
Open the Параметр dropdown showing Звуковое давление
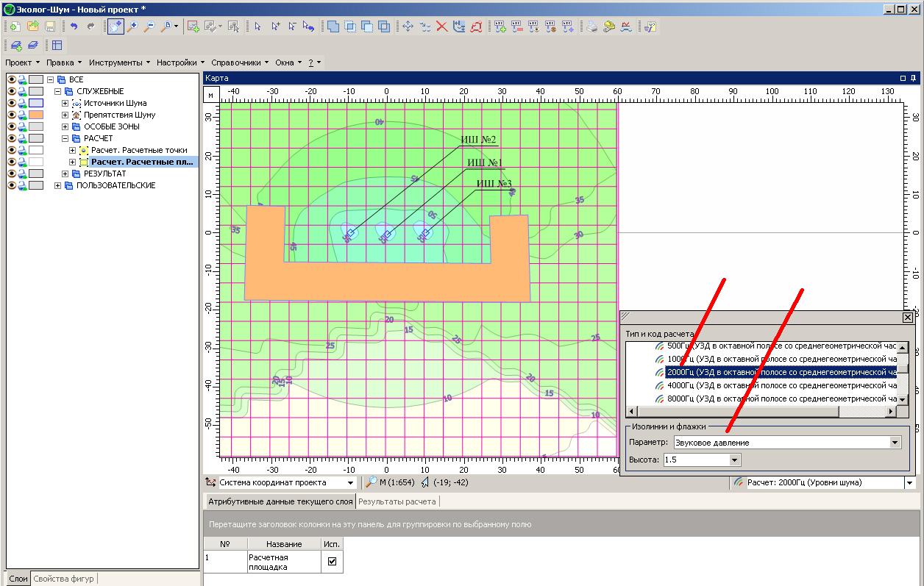coord(895,443)
